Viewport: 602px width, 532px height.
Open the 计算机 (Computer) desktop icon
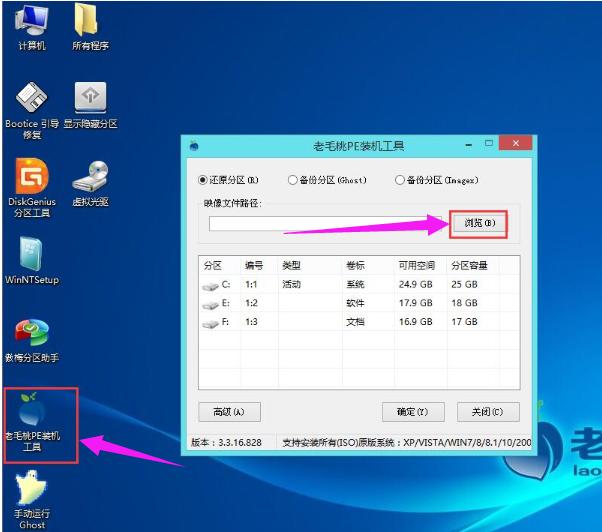pyautogui.click(x=31, y=22)
